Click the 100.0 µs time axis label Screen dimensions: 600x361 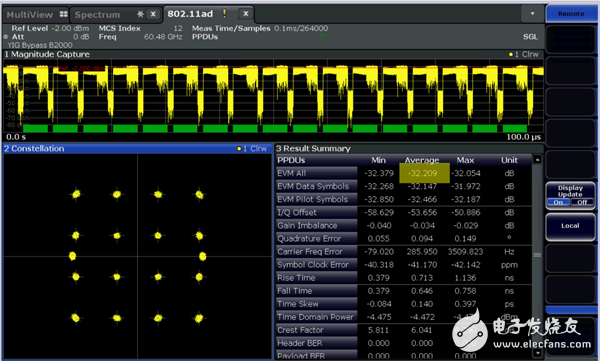click(x=523, y=137)
